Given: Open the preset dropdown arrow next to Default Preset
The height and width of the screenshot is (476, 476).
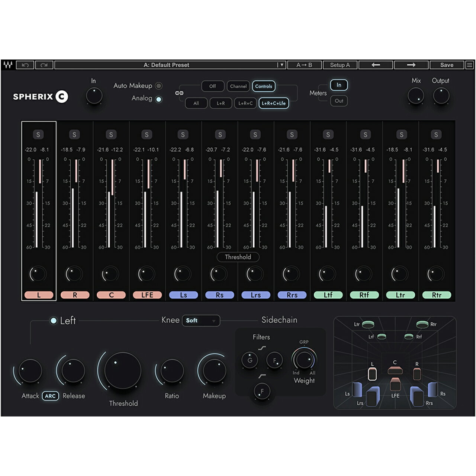Looking at the screenshot, I should click(x=282, y=65).
